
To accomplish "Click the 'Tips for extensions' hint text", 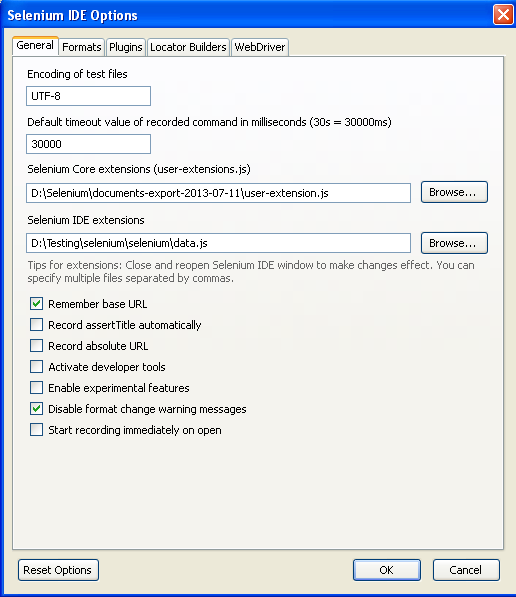I will (251, 271).
